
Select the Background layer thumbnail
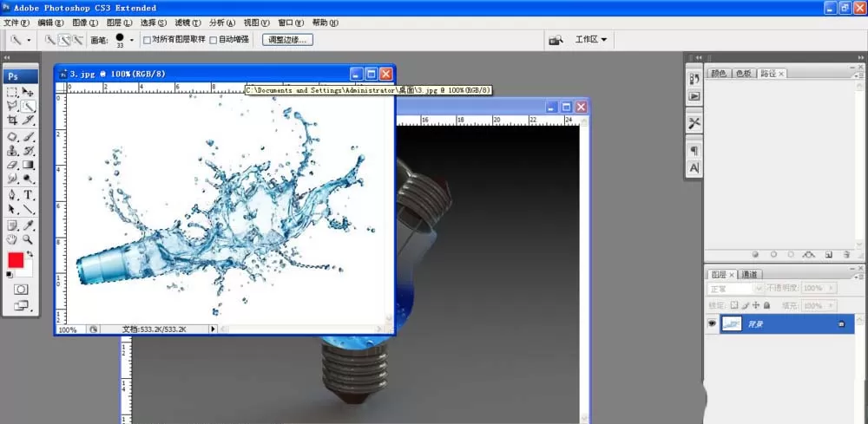731,324
